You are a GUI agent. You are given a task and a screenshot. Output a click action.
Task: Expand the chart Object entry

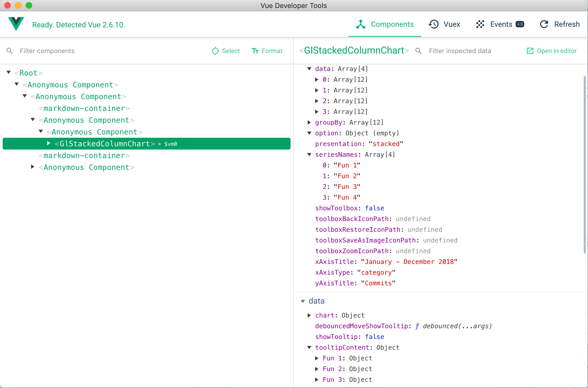(x=309, y=315)
